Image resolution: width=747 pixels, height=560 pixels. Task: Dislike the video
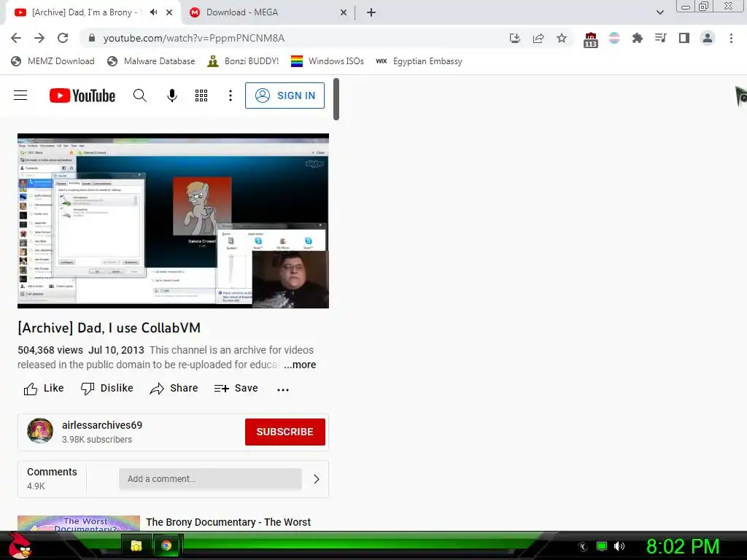click(x=107, y=389)
